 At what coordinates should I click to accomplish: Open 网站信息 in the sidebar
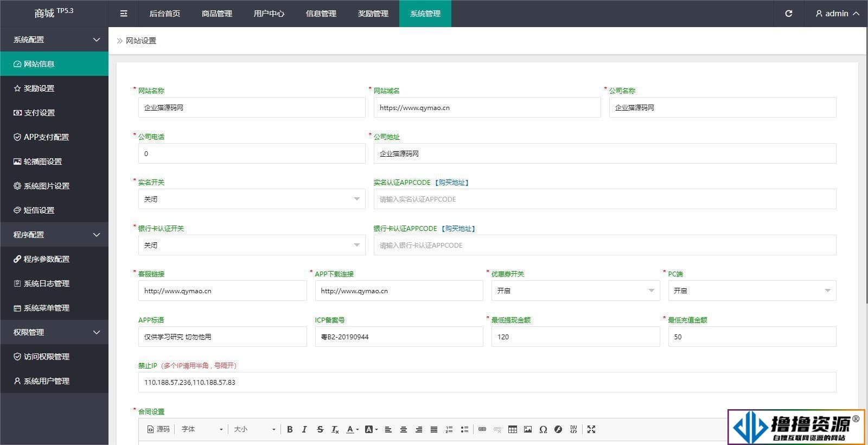54,64
